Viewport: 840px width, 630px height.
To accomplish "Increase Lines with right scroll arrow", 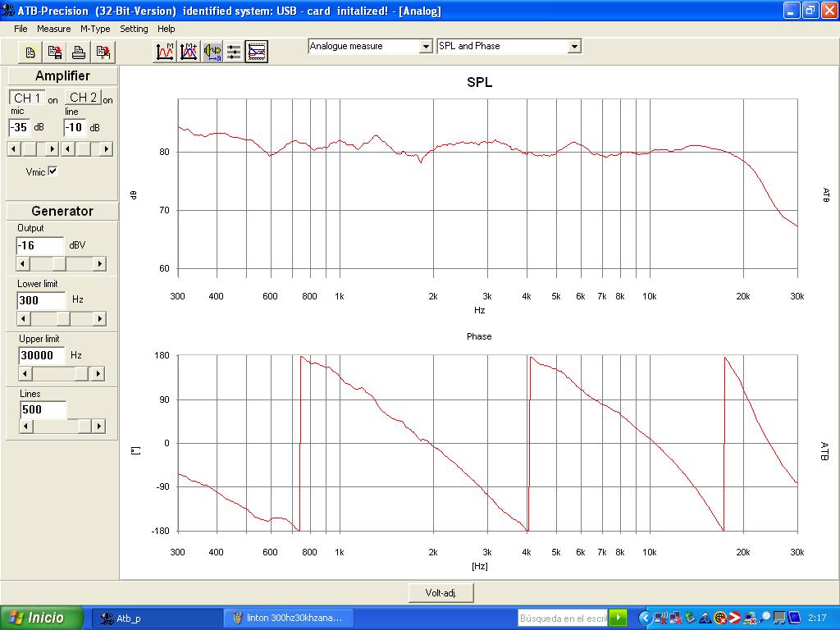I will [98, 427].
